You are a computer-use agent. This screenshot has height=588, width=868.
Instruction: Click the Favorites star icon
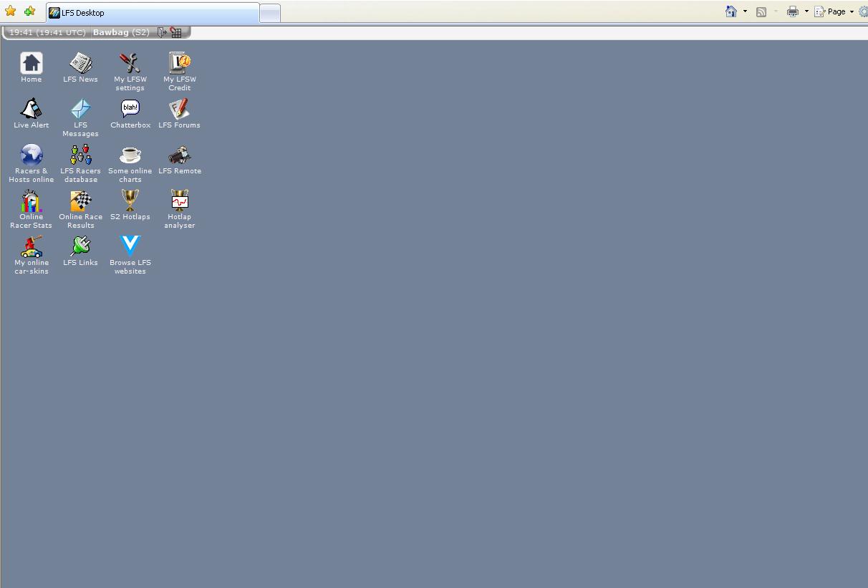click(x=10, y=11)
